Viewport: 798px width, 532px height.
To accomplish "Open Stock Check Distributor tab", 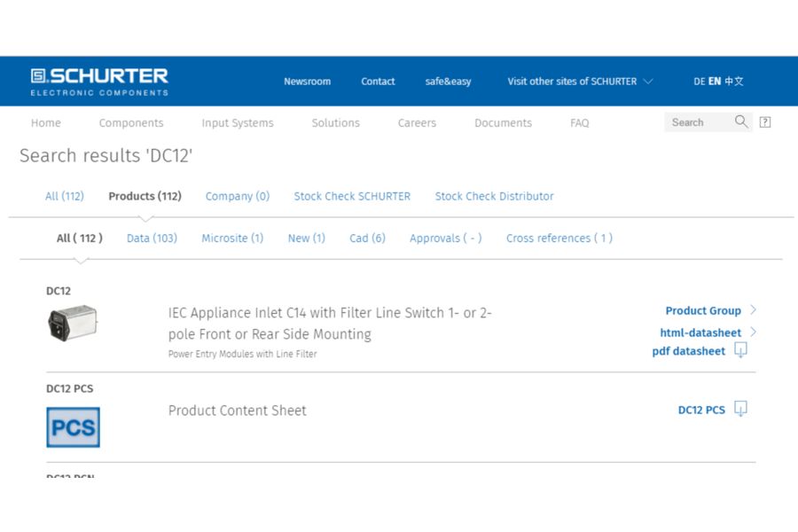I will click(x=494, y=196).
